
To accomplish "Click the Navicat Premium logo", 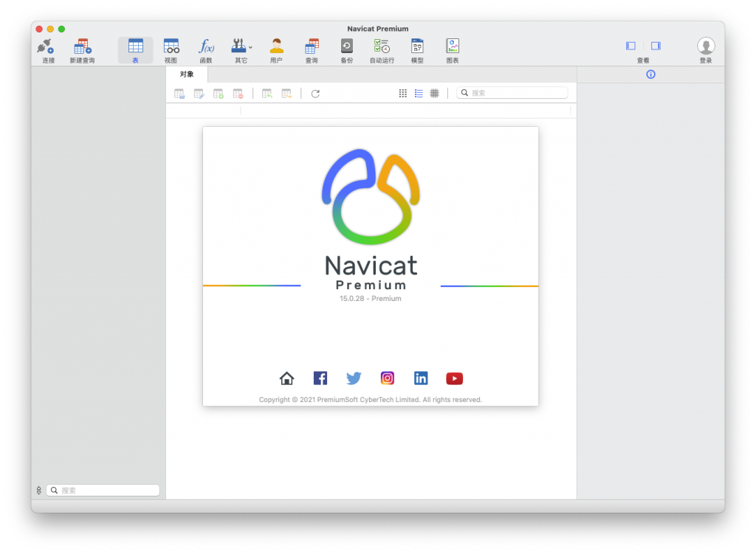I will point(371,196).
